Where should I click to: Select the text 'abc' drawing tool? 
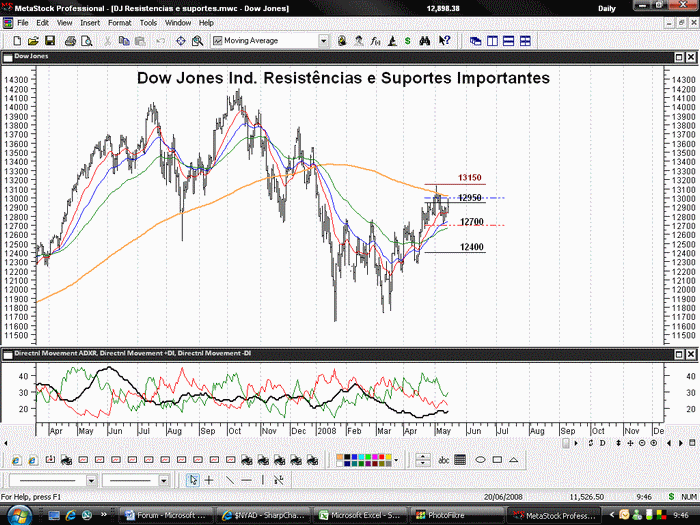(443, 460)
